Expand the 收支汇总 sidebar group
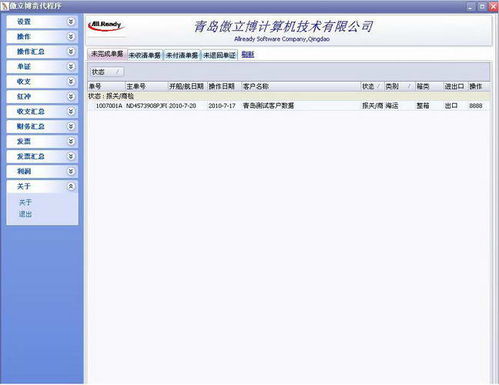Screen dimensions: 499x385 [71, 111]
